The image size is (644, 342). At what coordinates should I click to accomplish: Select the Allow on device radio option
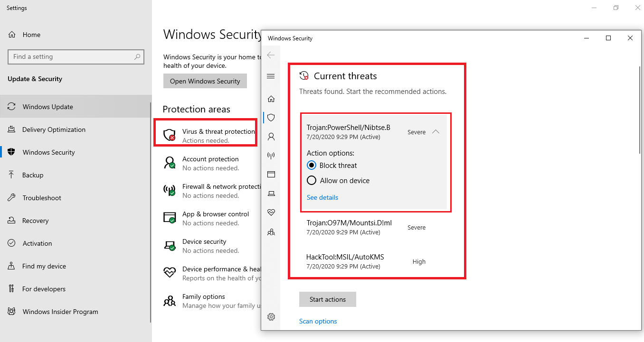(312, 180)
